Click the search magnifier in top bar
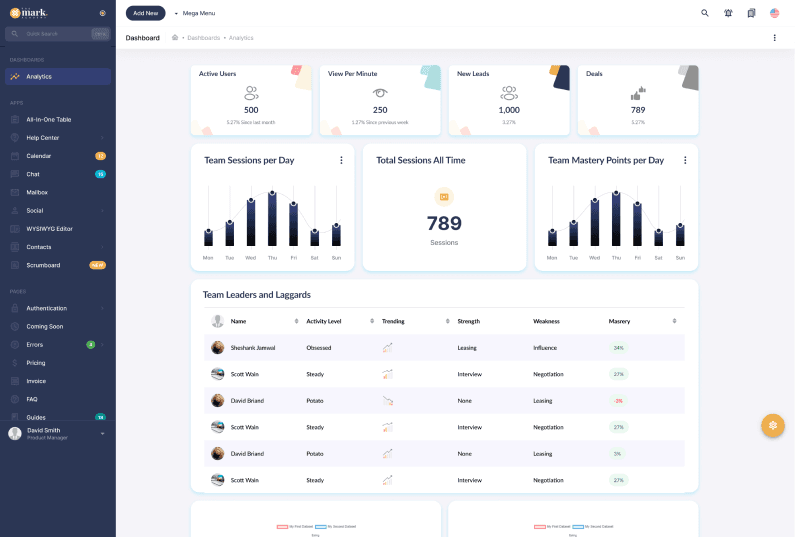795x537 pixels. [705, 13]
